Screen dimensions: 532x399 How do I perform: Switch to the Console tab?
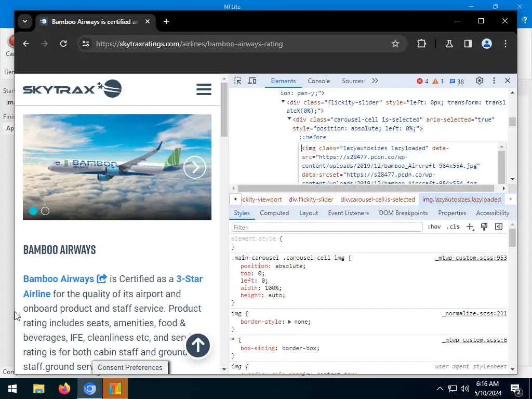[318, 81]
